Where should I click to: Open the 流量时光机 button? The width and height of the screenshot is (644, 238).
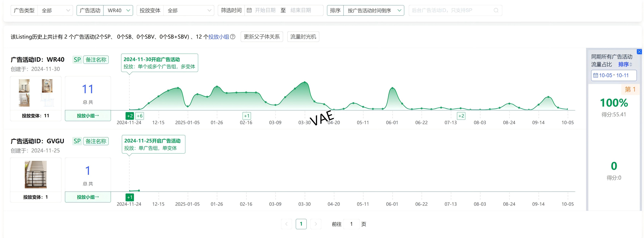coord(303,37)
